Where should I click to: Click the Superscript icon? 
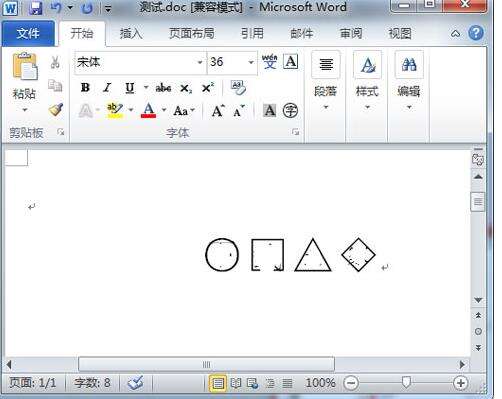coord(208,88)
